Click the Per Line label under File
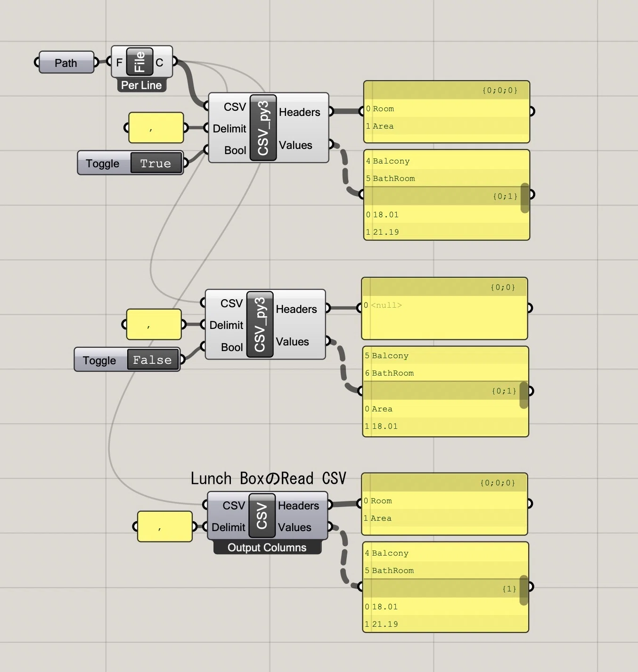This screenshot has height=672, width=638. click(x=141, y=85)
